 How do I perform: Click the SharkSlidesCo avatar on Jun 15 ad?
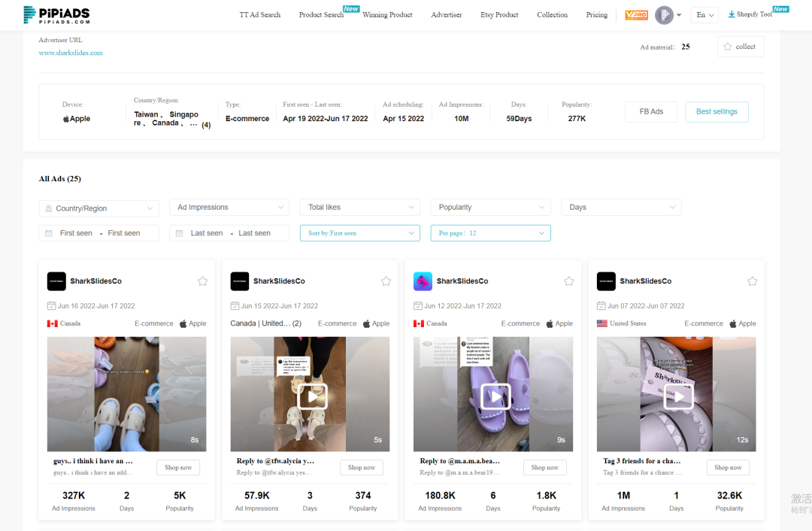tap(240, 281)
